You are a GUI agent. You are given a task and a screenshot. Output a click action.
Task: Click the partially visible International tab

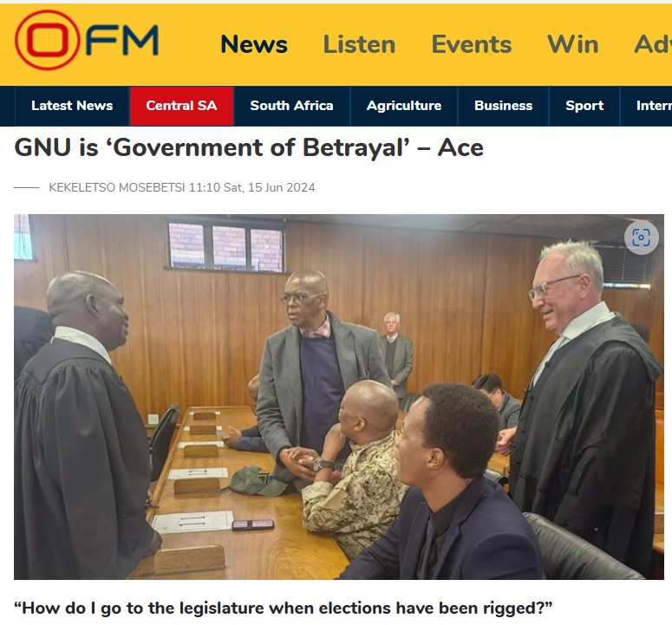pos(646,106)
